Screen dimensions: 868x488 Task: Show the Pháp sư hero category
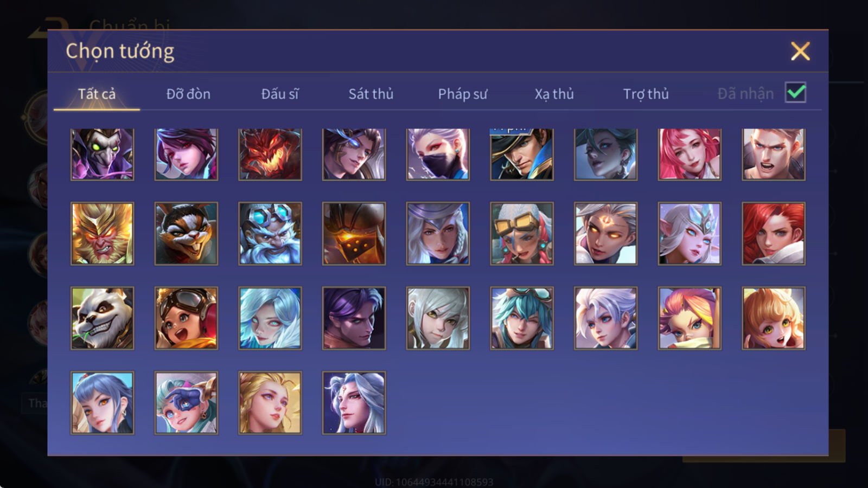point(463,94)
